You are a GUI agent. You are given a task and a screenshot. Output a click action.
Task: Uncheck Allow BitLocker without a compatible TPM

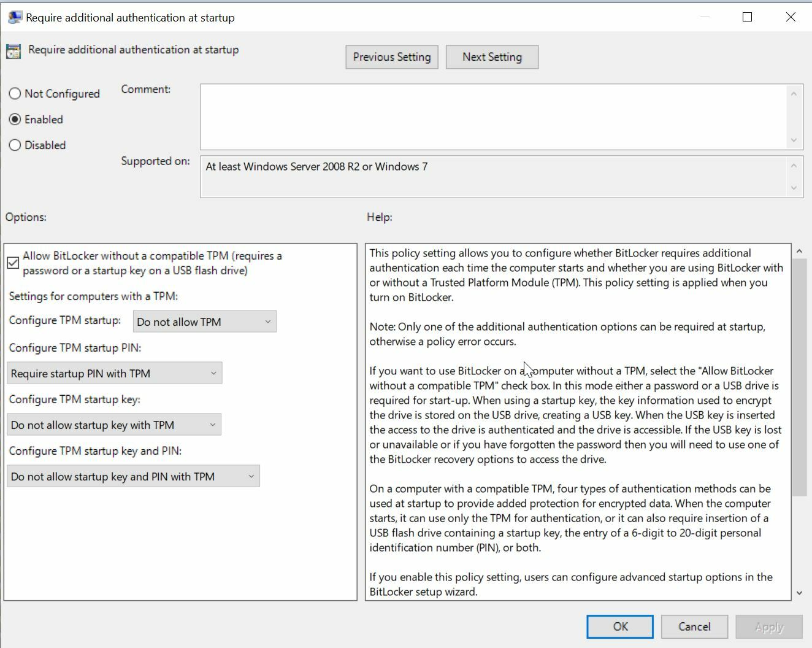click(x=13, y=263)
